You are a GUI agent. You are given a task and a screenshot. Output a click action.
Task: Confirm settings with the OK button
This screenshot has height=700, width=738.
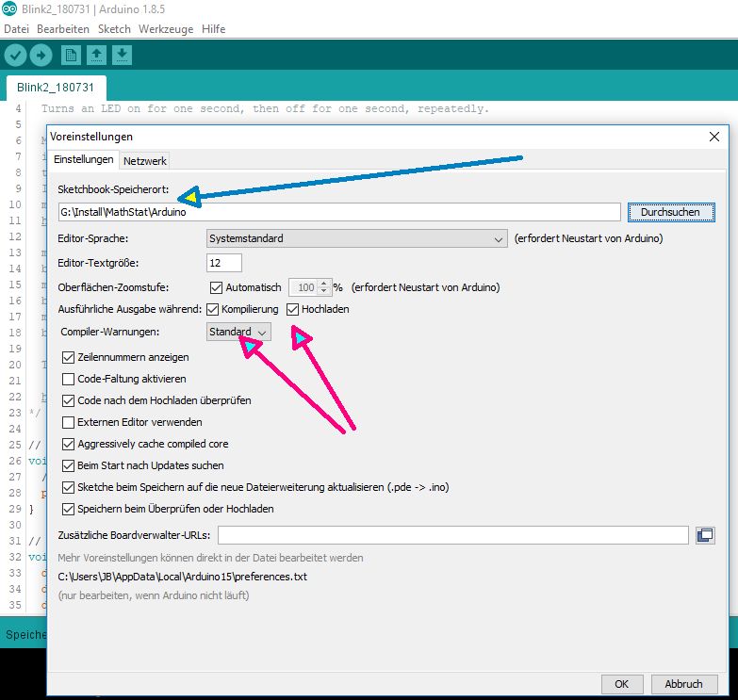(622, 684)
